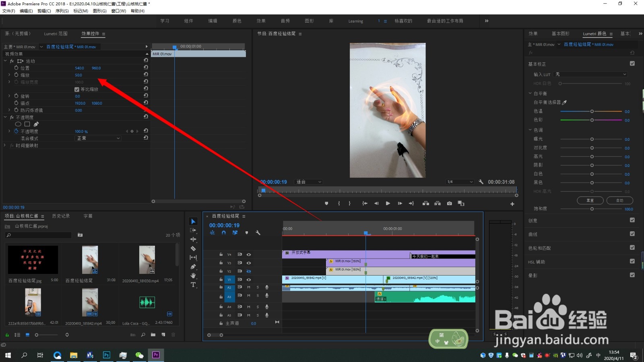
Task: Adjust the 曝光 exposure slider
Action: pos(591,139)
